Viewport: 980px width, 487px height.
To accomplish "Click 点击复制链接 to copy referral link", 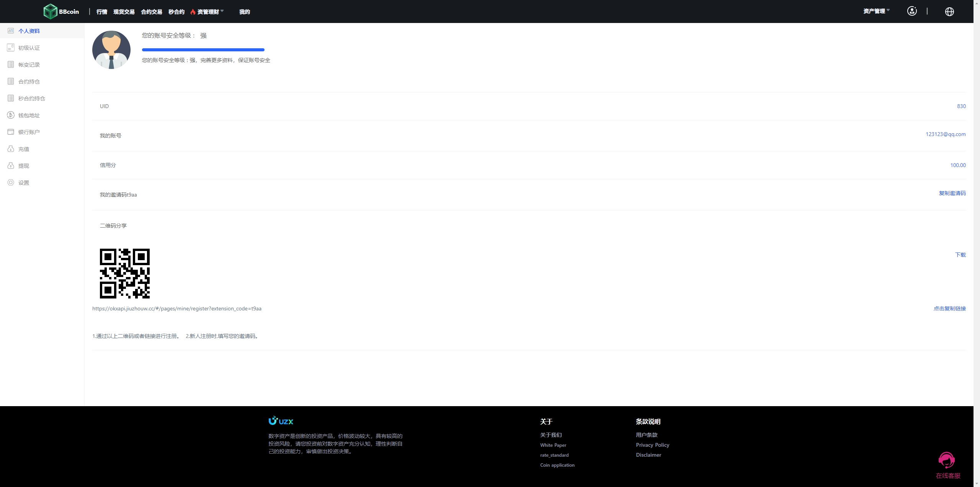I will point(948,308).
